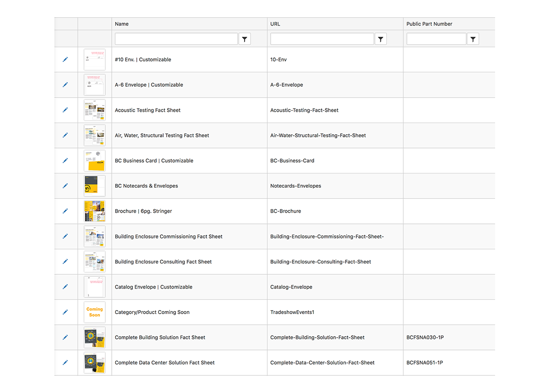
Task: Click pencil icon for BC Business Card
Action: tap(65, 161)
